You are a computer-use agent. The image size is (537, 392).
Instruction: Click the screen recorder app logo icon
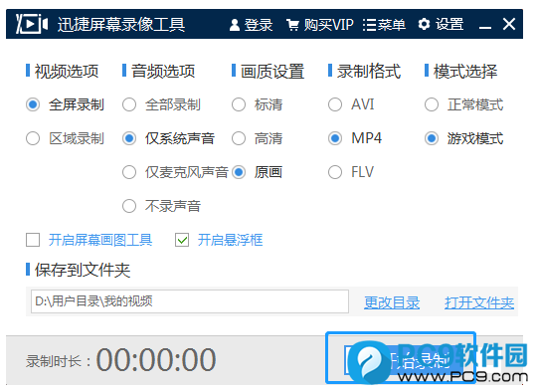32,24
